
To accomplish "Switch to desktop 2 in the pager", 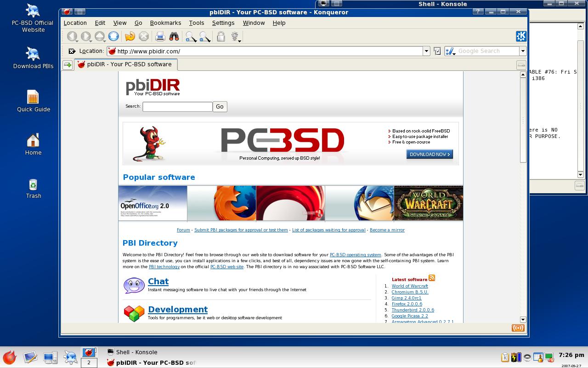I will (x=89, y=362).
